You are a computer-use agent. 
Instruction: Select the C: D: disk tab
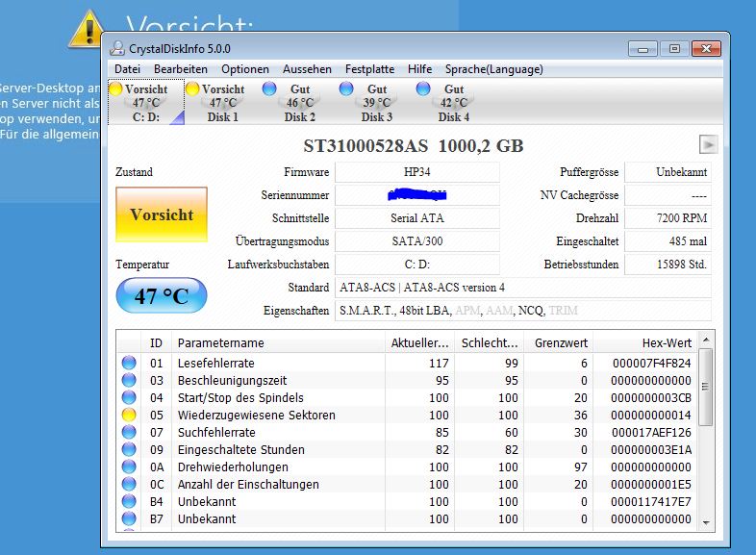(146, 103)
